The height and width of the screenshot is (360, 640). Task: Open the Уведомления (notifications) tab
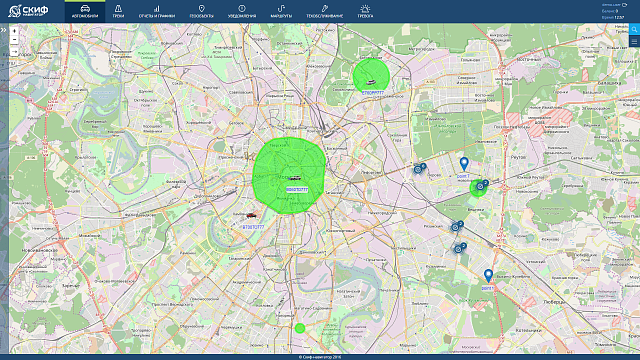[242, 11]
